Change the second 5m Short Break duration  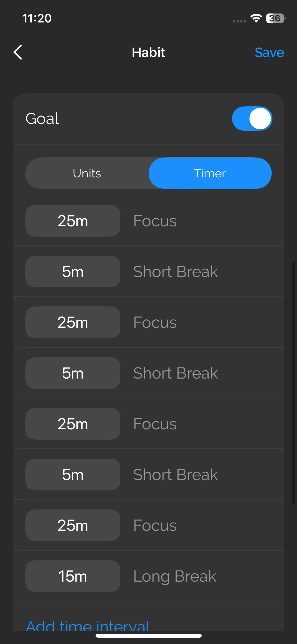point(73,373)
